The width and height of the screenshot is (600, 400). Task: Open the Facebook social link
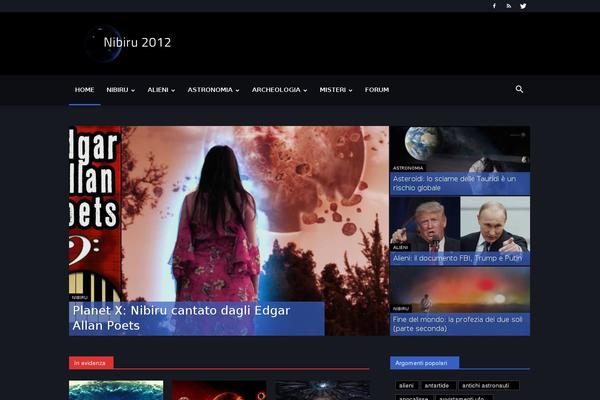[494, 6]
